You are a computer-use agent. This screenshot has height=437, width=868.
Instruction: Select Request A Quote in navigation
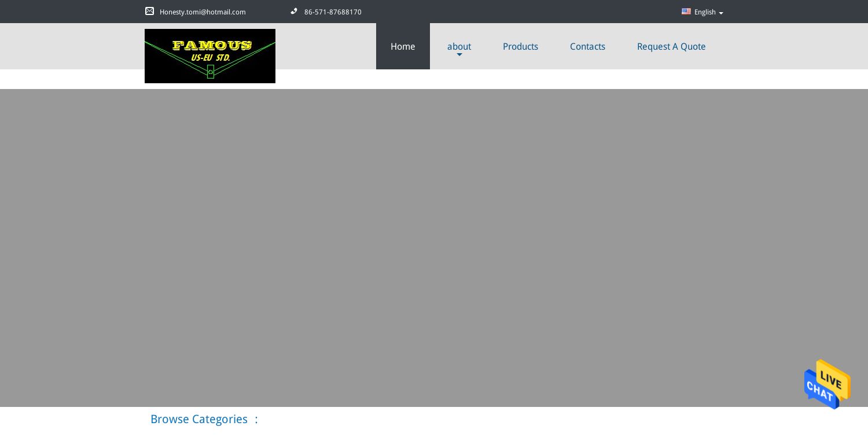(x=671, y=46)
